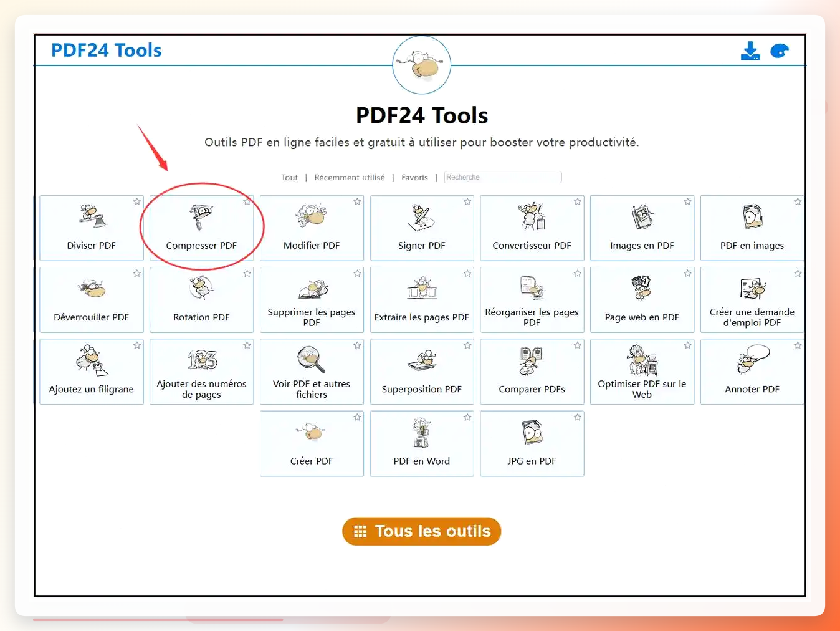Open the Ajoutez un filigrane icon
Screen dimensions: 840x631
pyautogui.click(x=92, y=360)
